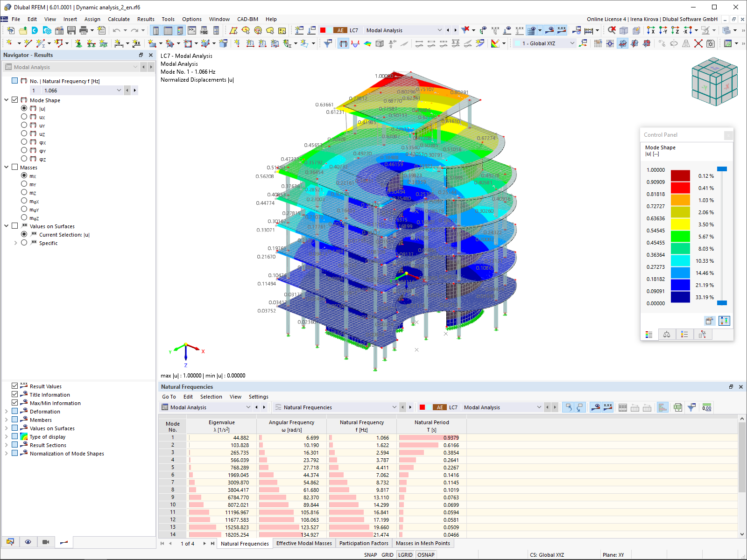
Task: Select the φZ mode shape radio button
Action: coord(24,159)
